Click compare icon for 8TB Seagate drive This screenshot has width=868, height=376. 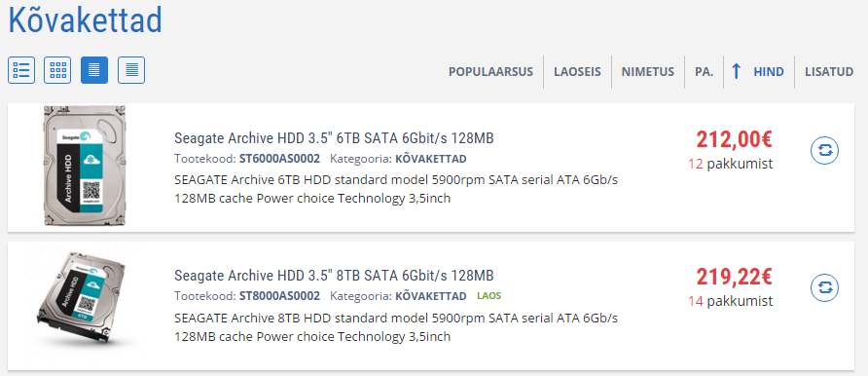[x=825, y=287]
